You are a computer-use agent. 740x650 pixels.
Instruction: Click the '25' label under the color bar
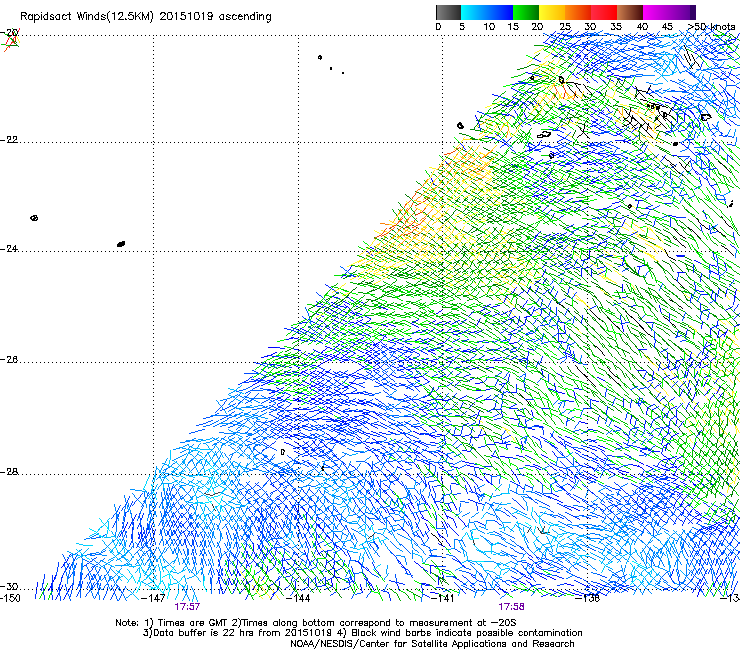coord(565,27)
